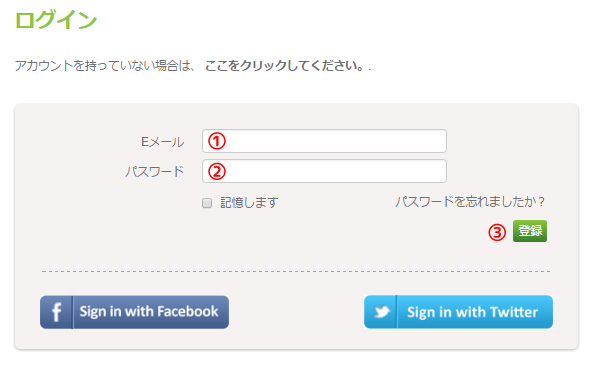
Task: Click the Sign in with Twitter text
Action: tap(473, 312)
